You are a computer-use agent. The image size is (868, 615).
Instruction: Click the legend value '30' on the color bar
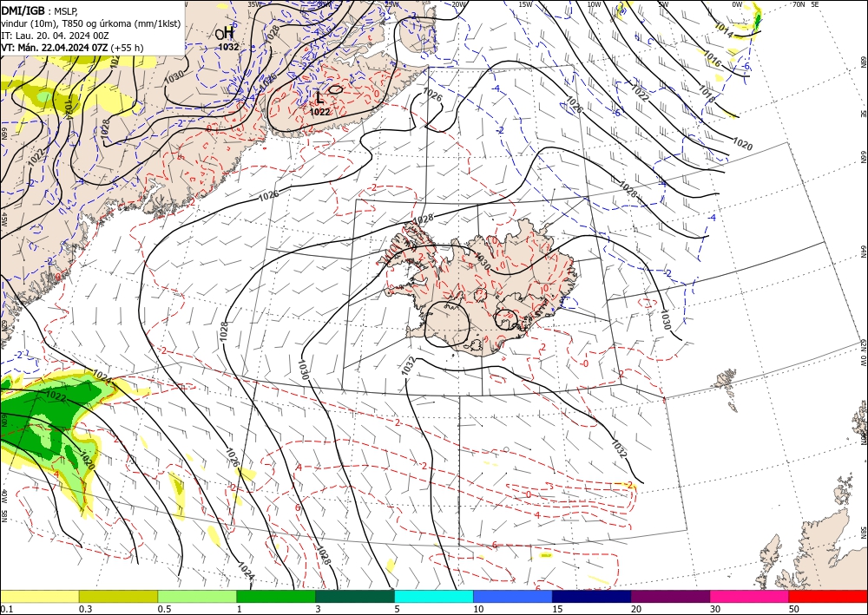coord(715,609)
